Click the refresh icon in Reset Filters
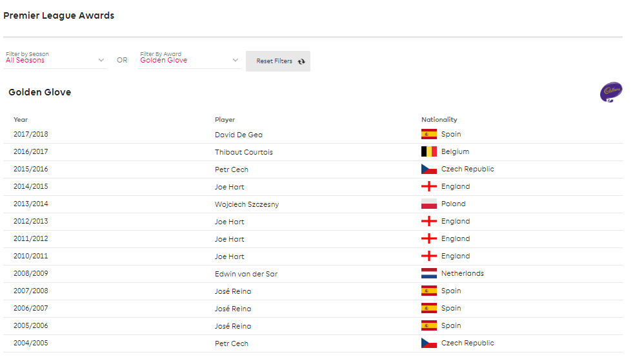 point(301,61)
